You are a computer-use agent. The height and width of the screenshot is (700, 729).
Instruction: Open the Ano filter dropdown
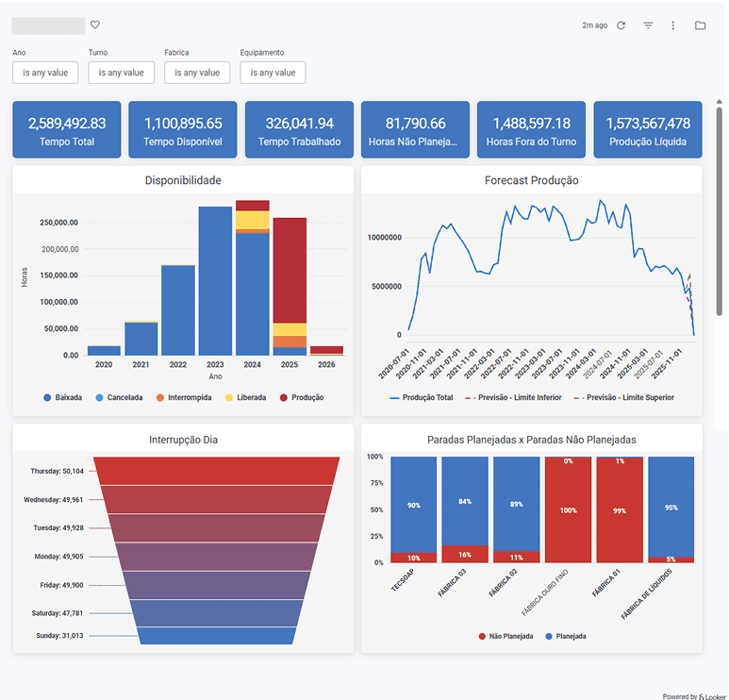45,73
